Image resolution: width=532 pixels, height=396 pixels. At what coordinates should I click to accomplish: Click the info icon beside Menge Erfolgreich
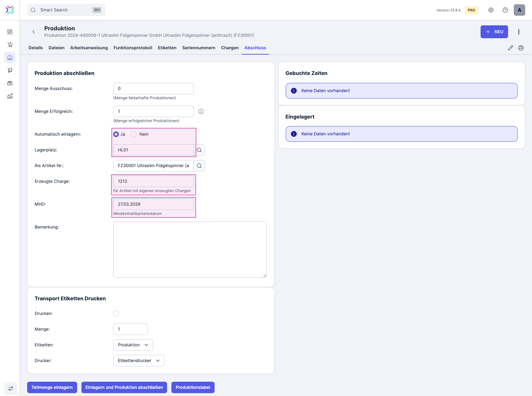point(201,111)
